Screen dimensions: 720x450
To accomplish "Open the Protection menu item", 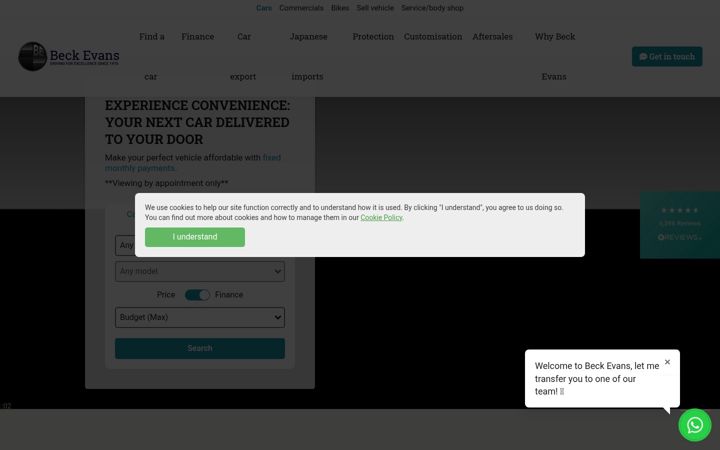I will (x=373, y=36).
